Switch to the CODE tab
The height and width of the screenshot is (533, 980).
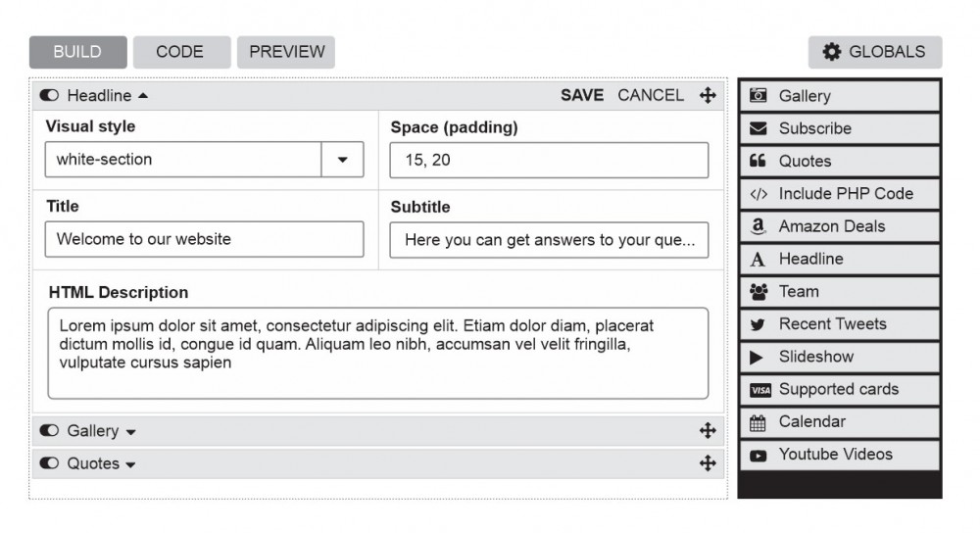click(x=180, y=52)
